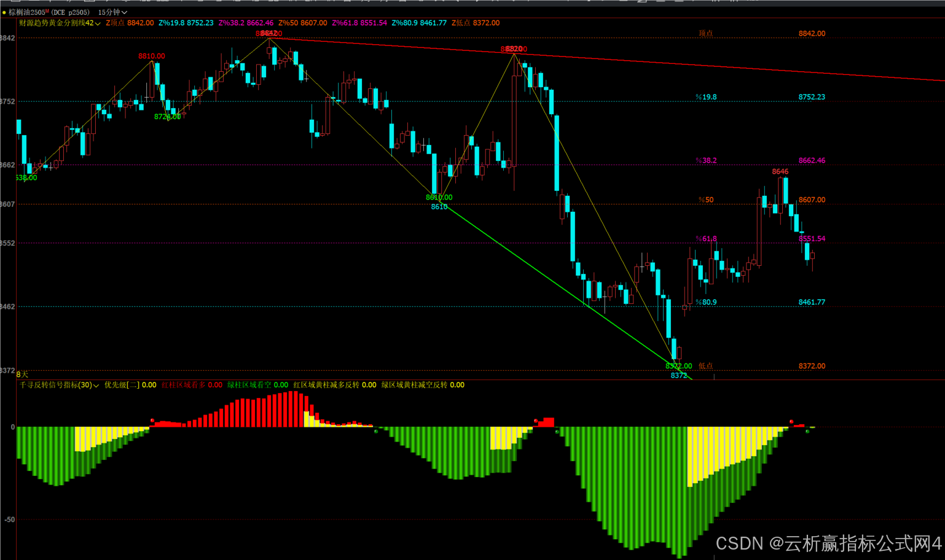Screen dimensions: 945x560
Task: Click the %38.2 Fibonacci level label
Action: (706, 160)
